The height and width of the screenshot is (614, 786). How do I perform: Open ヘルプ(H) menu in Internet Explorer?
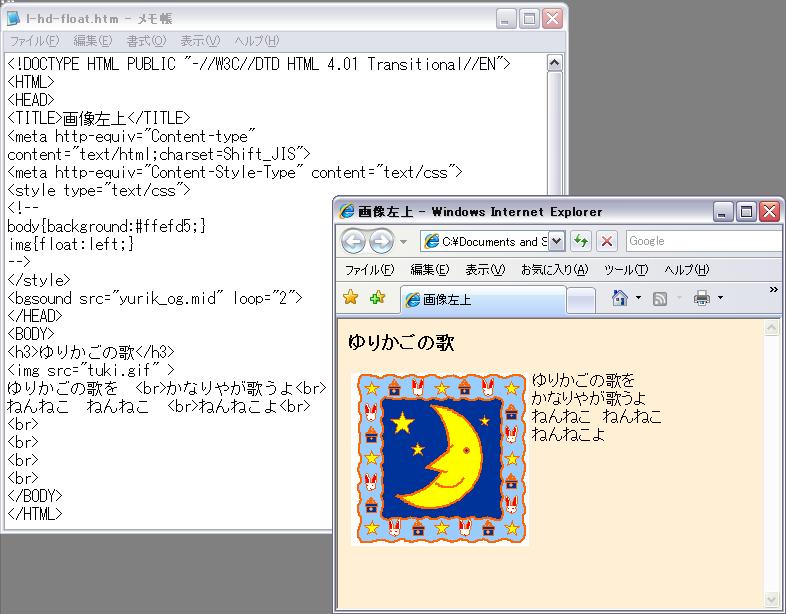click(687, 270)
